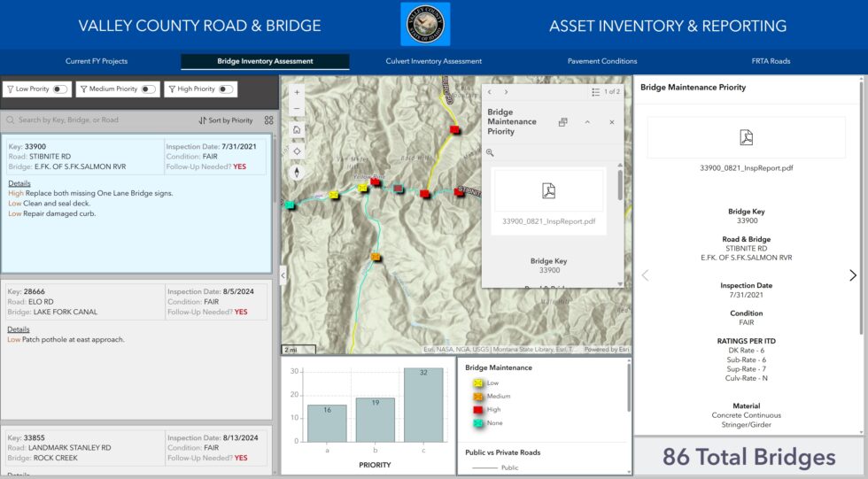Select the red bridge marker on yellow road
This screenshot has height=479, width=868.
pos(454,129)
